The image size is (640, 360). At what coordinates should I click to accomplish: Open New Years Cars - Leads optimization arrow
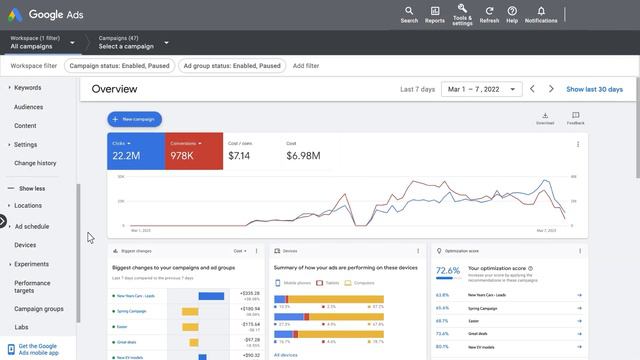tap(580, 295)
